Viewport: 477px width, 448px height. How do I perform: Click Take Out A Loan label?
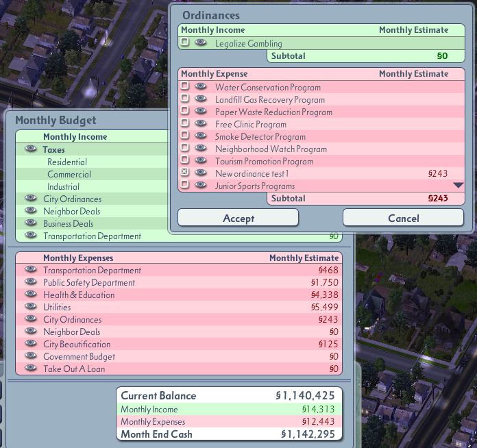74,369
